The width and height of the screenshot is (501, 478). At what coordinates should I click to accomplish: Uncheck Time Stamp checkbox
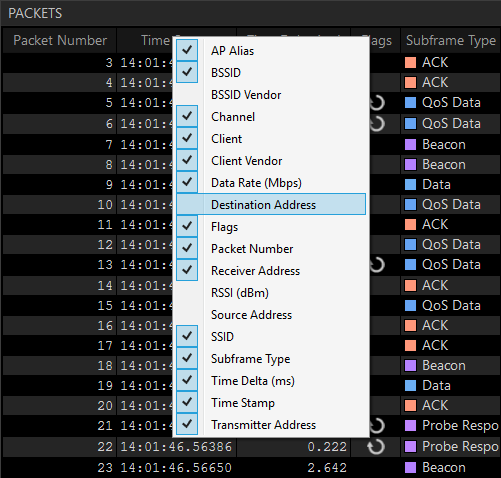pyautogui.click(x=187, y=402)
